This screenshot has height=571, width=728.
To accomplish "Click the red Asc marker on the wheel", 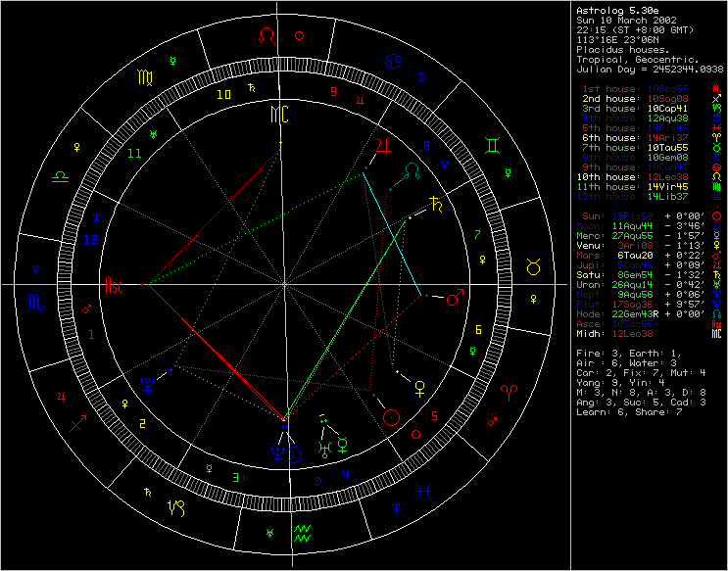I will point(114,285).
